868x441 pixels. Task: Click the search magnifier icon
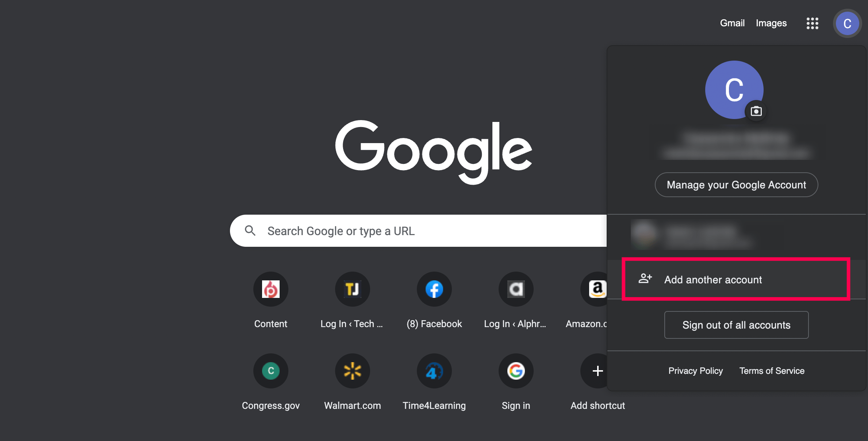click(x=250, y=231)
